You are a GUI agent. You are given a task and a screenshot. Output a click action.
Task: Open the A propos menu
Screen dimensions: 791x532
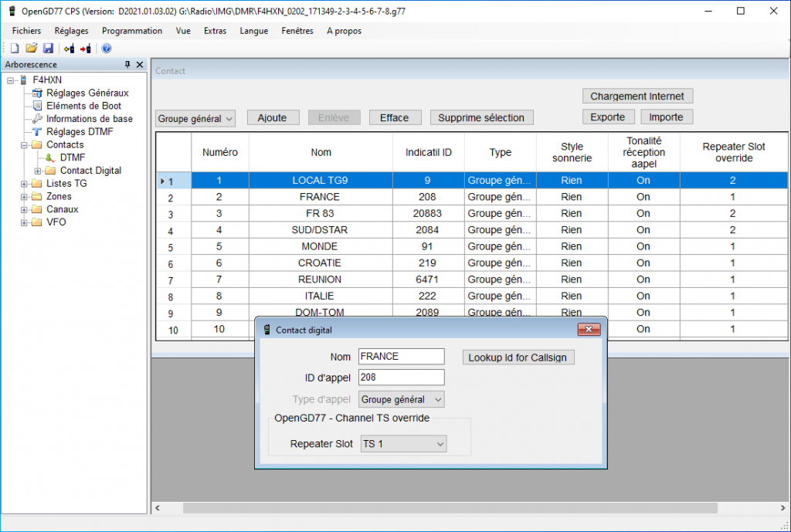344,31
